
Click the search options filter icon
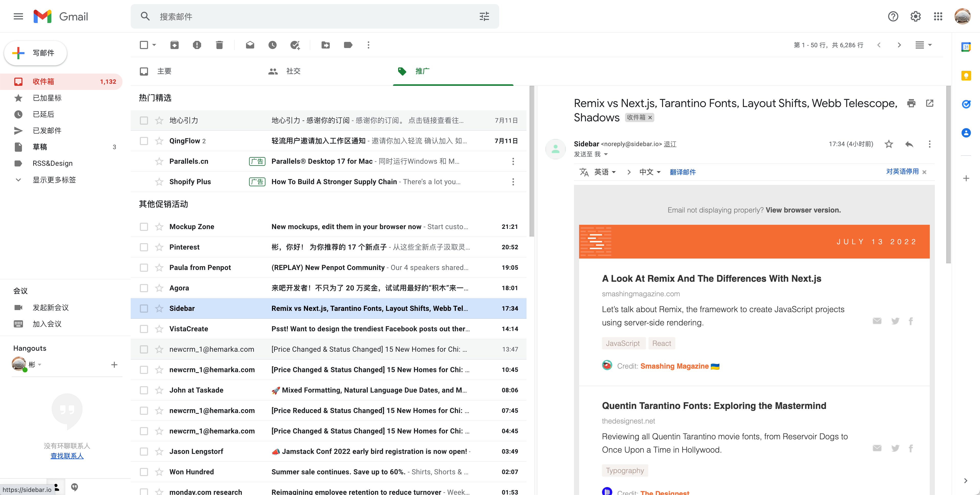point(484,16)
